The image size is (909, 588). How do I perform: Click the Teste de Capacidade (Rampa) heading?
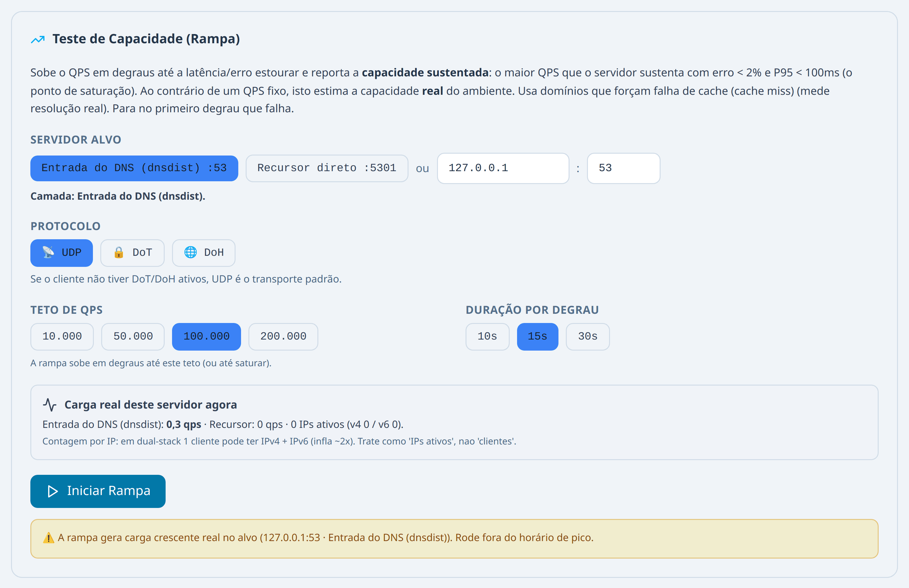(x=146, y=39)
